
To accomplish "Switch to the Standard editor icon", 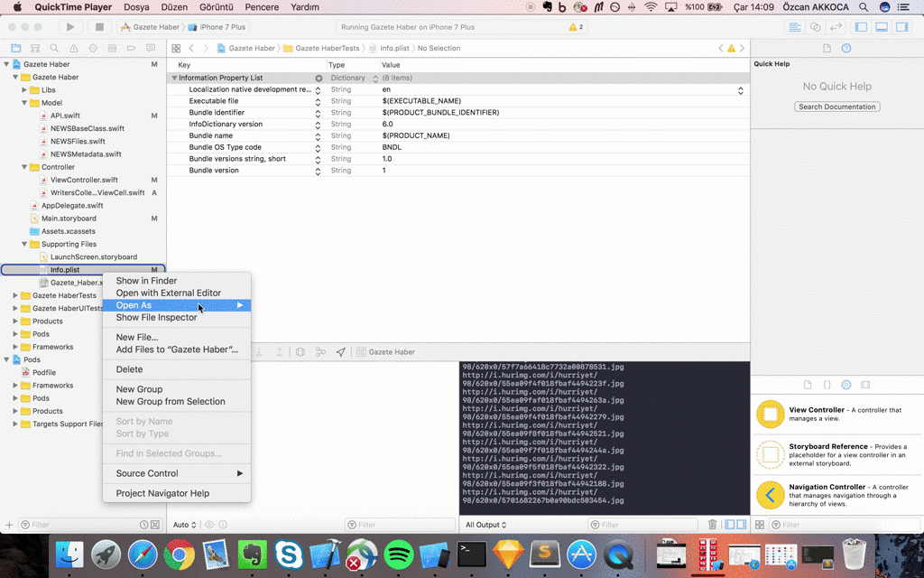I will (x=795, y=27).
